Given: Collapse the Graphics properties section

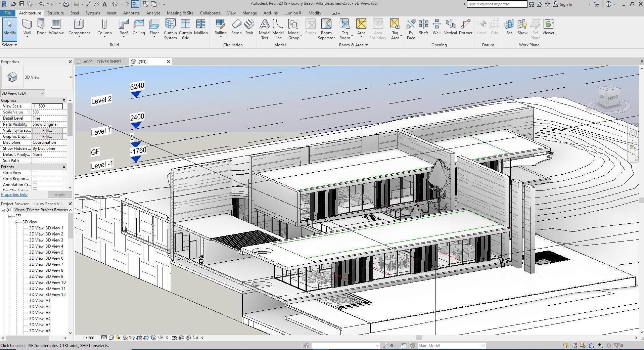Looking at the screenshot, I should (64, 100).
